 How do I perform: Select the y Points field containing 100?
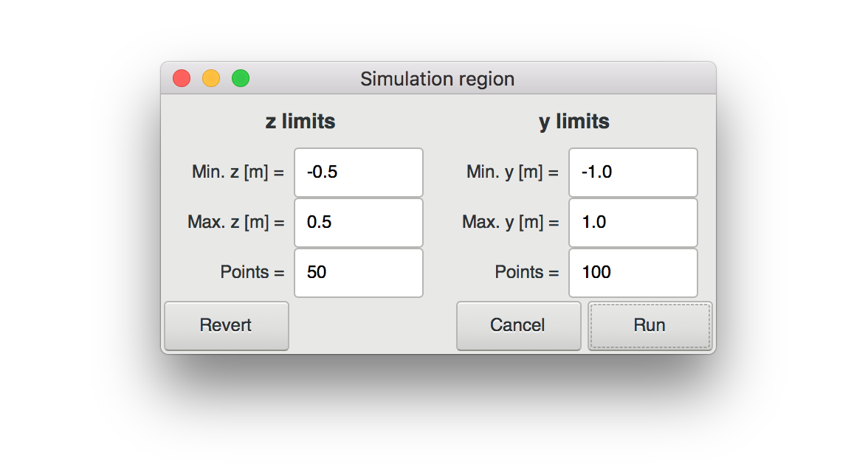(x=633, y=272)
